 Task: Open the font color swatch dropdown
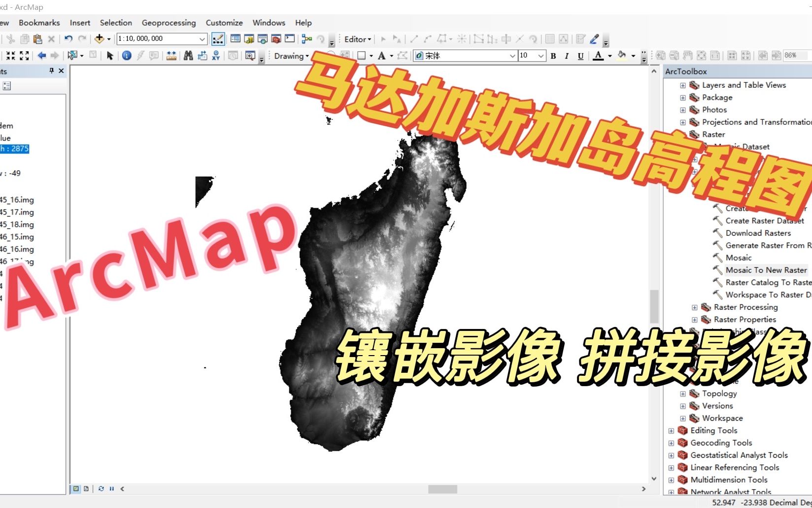tap(609, 56)
